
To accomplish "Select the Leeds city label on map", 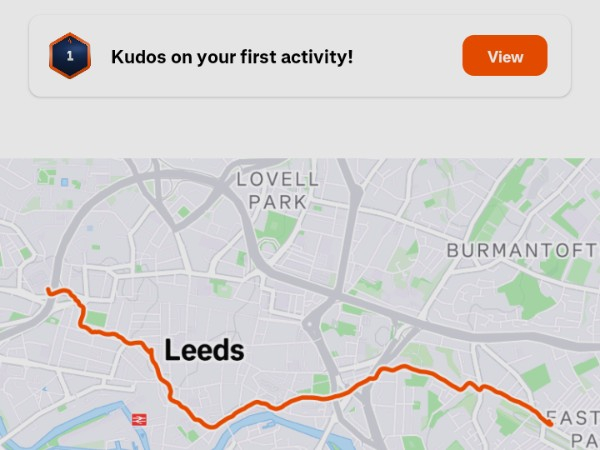I will pyautogui.click(x=204, y=351).
